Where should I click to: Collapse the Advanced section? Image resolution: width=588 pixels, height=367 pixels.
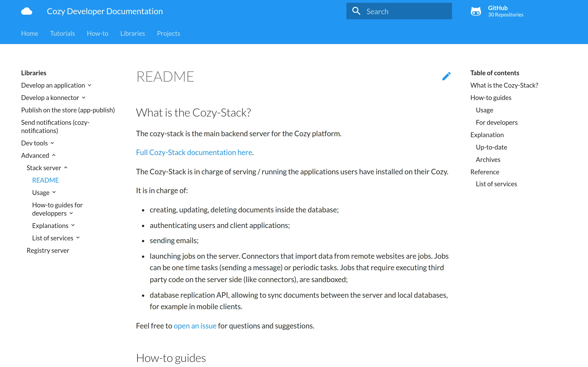[x=54, y=155]
